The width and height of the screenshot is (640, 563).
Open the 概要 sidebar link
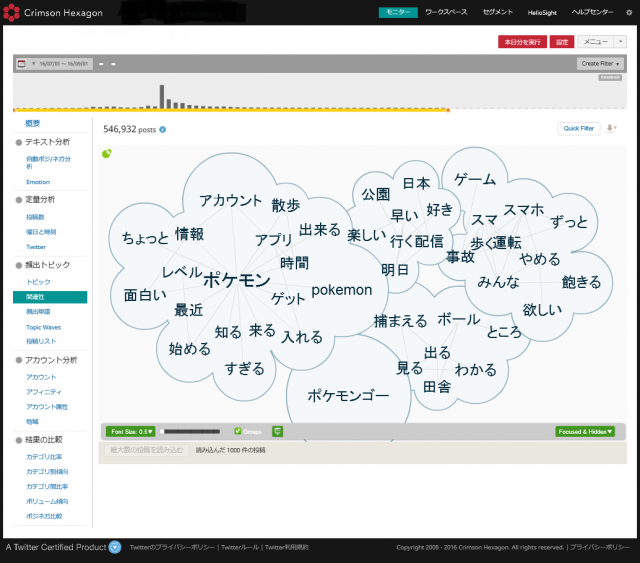[33, 123]
